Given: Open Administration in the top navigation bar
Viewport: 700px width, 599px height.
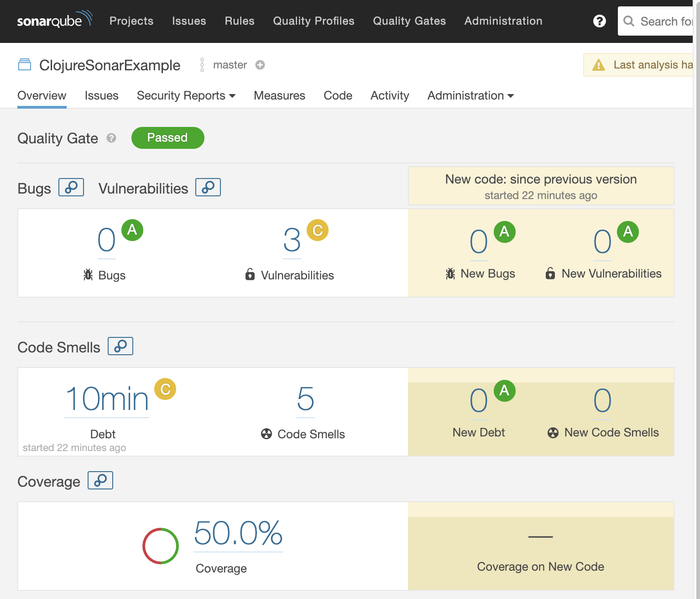Looking at the screenshot, I should pyautogui.click(x=503, y=21).
